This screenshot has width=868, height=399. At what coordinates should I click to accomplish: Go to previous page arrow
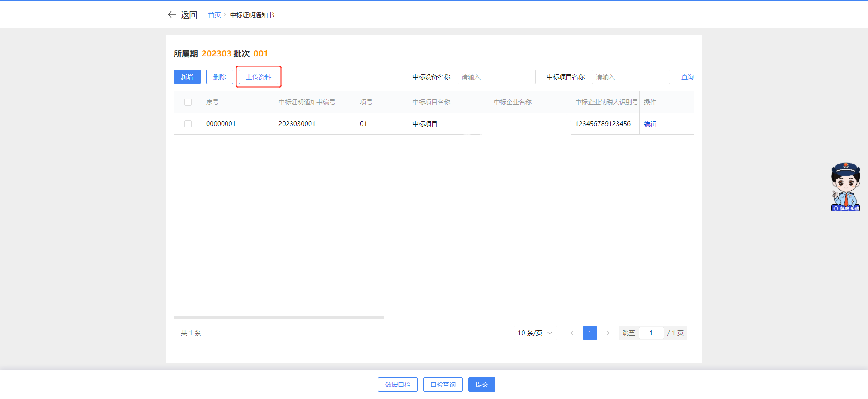pos(572,333)
